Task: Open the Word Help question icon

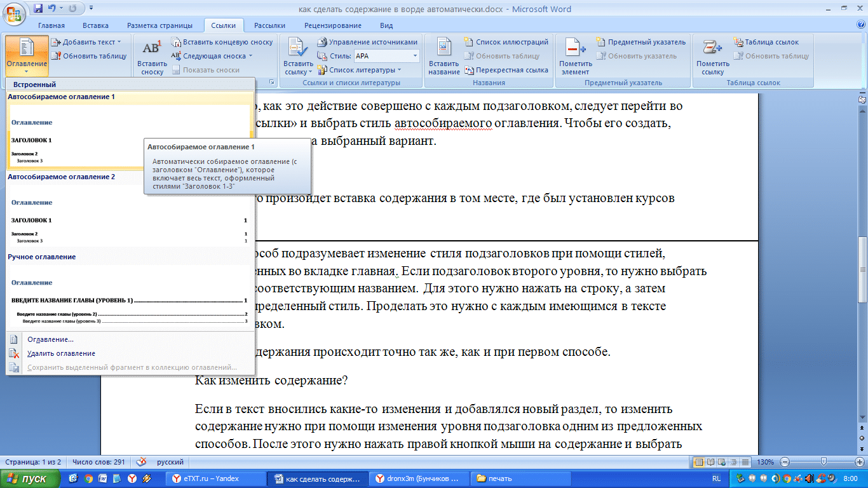Action: pyautogui.click(x=860, y=25)
